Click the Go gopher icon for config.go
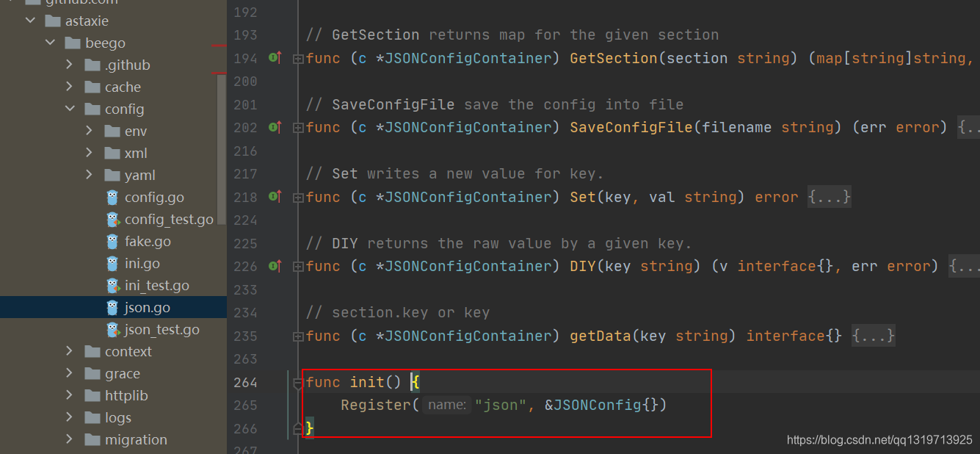 tap(112, 197)
